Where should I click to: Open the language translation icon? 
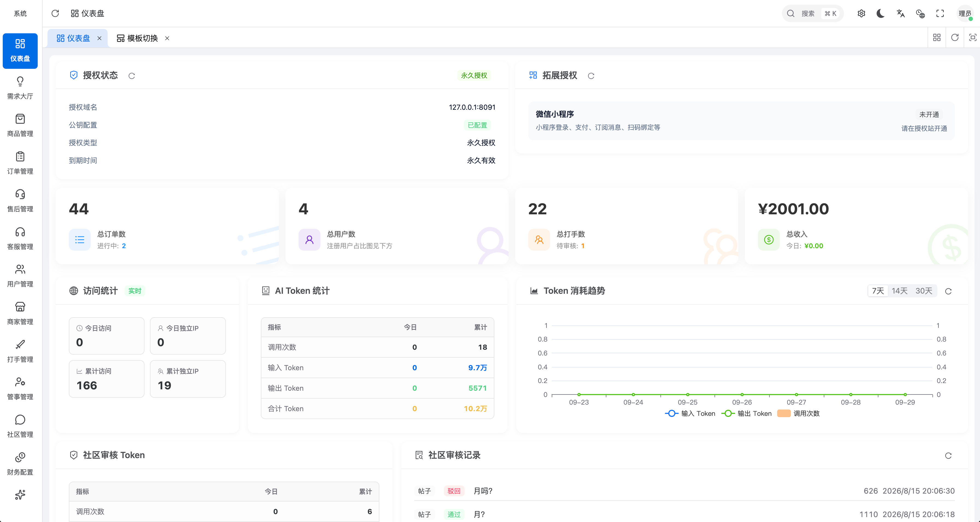[901, 13]
